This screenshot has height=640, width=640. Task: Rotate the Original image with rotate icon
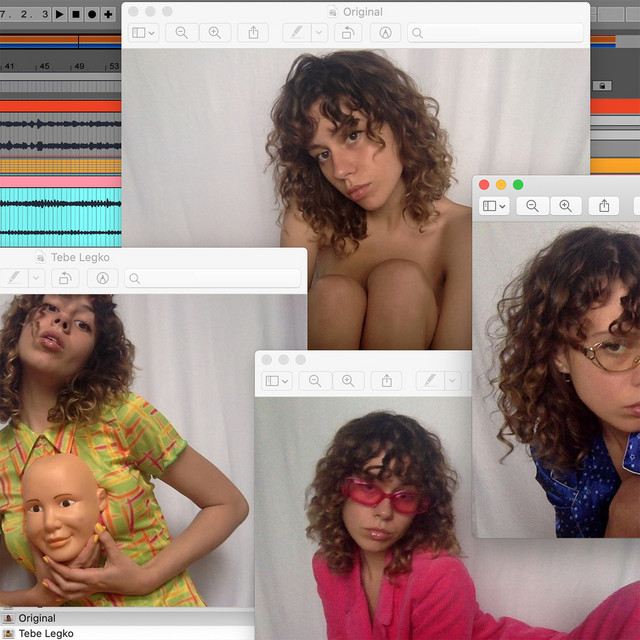tap(348, 33)
